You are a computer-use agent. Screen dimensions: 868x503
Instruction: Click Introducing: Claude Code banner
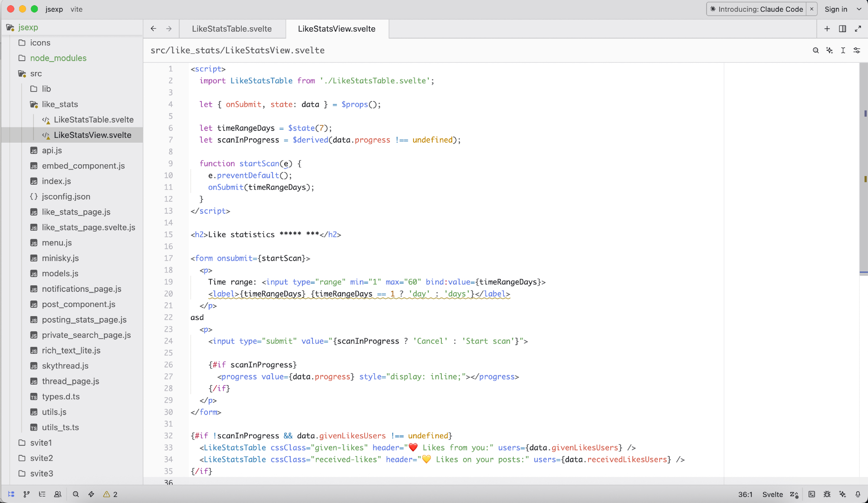(x=756, y=9)
